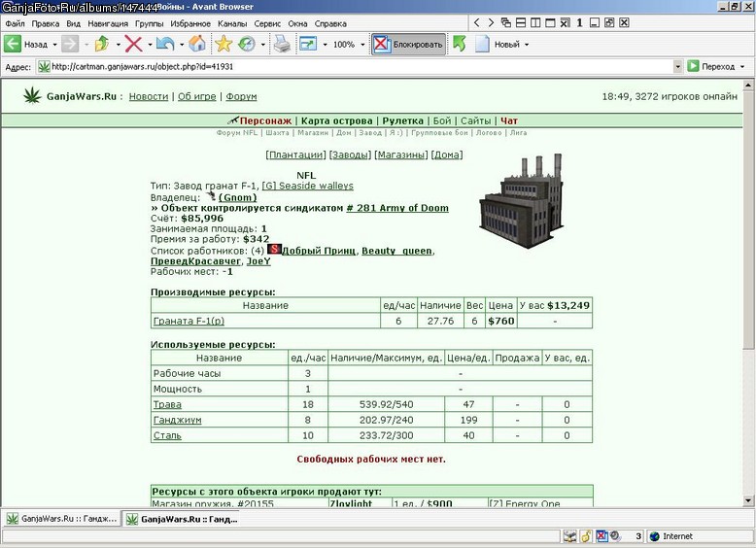
Task: Open syndicate # 281 Army of Doom
Action: click(x=397, y=208)
